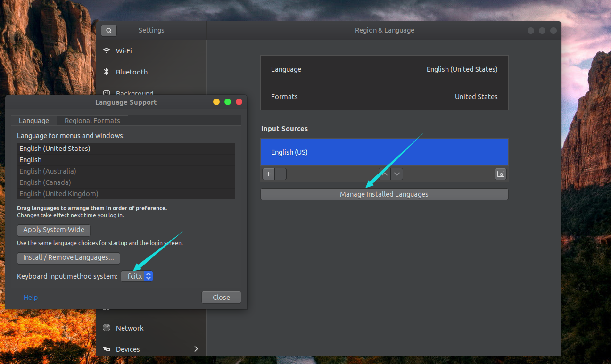Move the input source down with the arrow

[397, 174]
